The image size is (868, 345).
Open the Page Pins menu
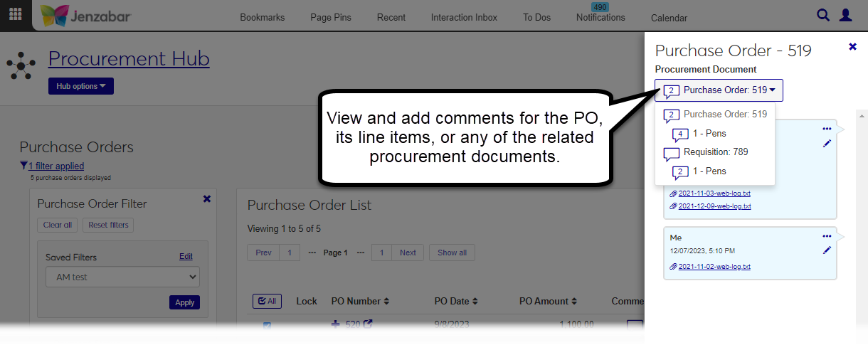(x=331, y=18)
